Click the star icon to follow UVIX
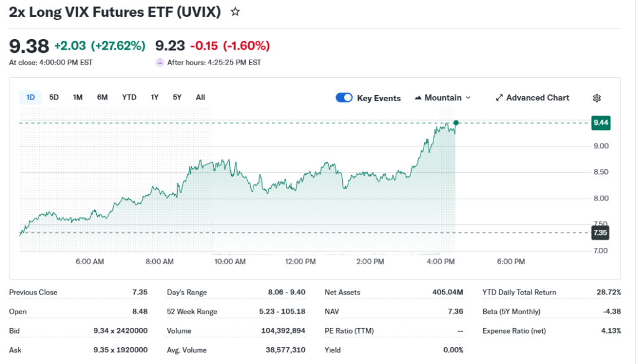The width and height of the screenshot is (636, 364). coord(235,12)
